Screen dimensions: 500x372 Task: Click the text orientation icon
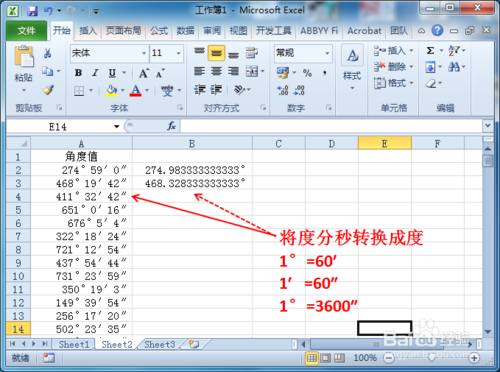[240, 90]
